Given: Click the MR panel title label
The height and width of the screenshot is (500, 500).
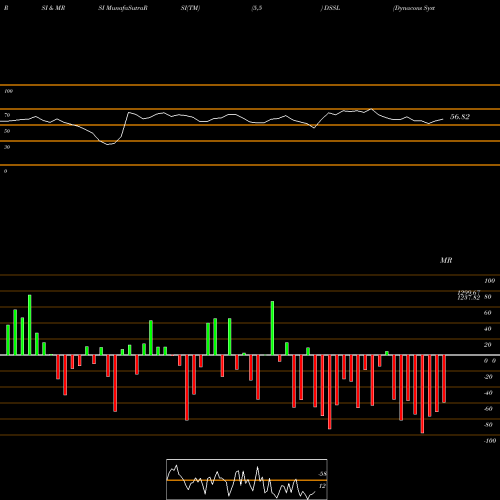Looking at the screenshot, I should pos(446,260).
